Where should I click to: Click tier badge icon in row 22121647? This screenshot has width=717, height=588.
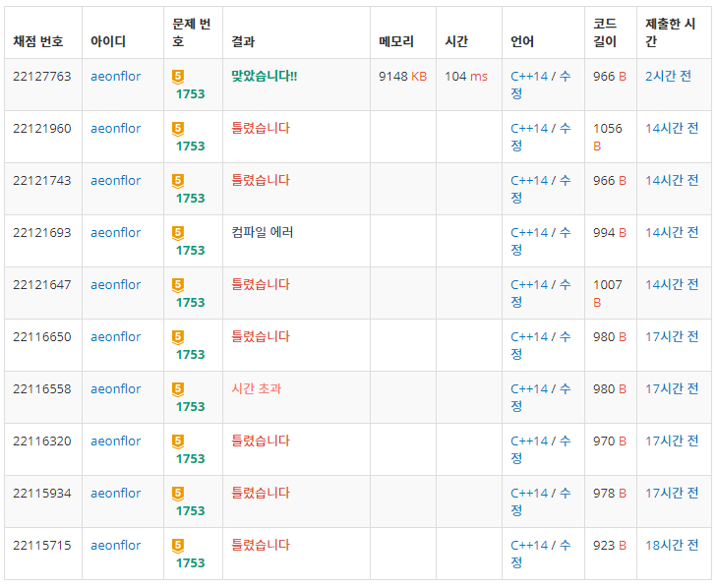coord(178,285)
